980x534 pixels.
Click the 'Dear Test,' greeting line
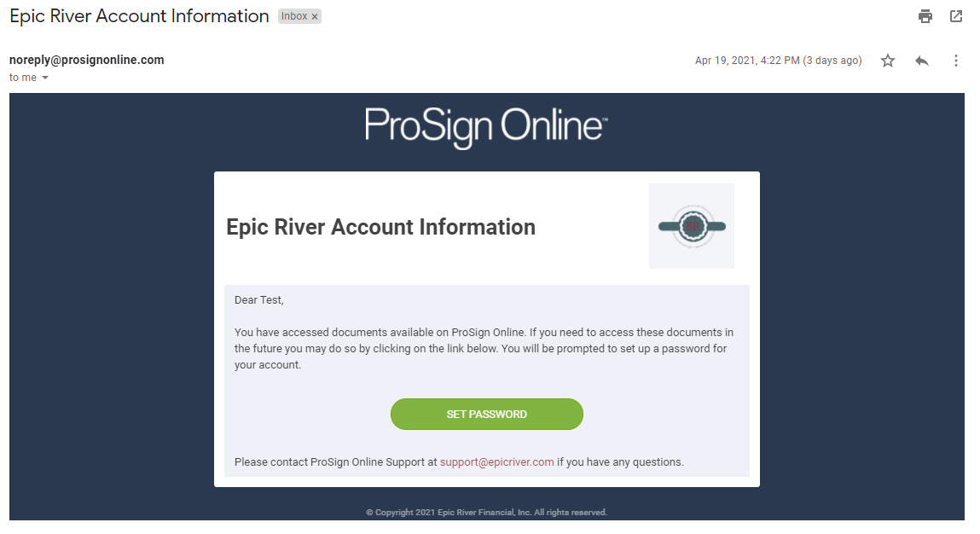pyautogui.click(x=258, y=300)
